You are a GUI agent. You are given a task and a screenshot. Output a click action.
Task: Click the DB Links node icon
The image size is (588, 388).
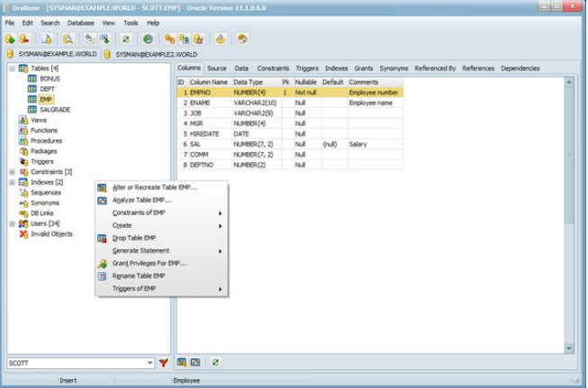23,213
